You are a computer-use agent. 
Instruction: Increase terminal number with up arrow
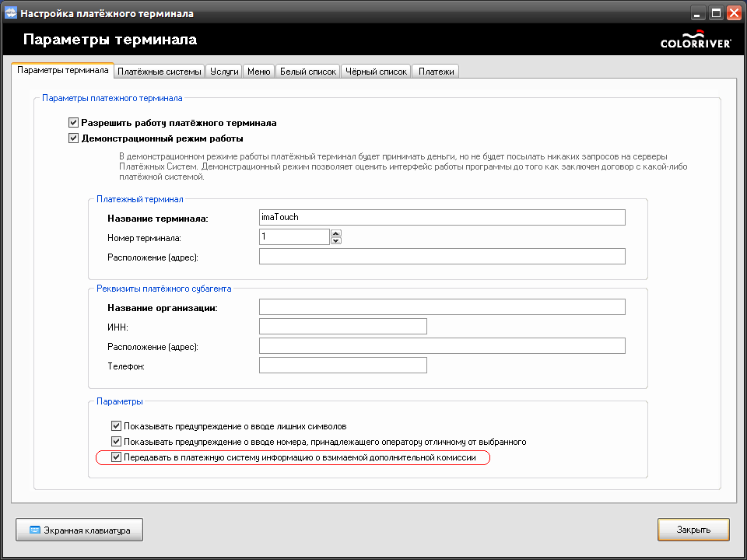pos(336,233)
